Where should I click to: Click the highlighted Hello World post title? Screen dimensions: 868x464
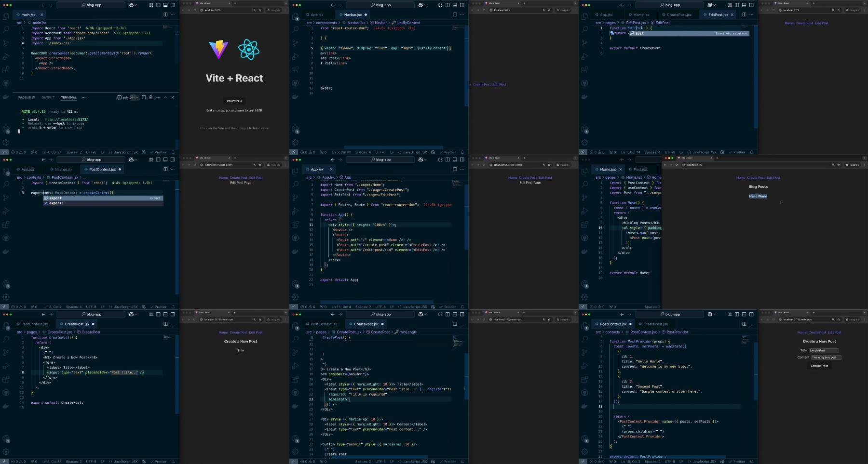(758, 196)
